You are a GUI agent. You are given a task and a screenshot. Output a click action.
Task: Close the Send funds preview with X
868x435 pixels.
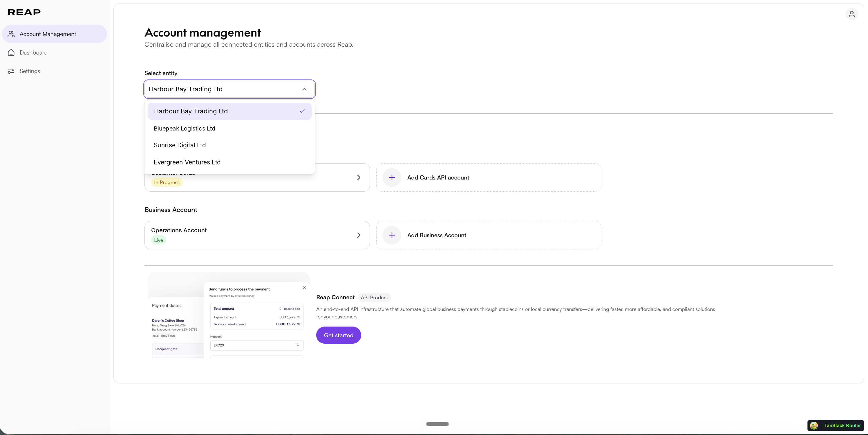304,288
